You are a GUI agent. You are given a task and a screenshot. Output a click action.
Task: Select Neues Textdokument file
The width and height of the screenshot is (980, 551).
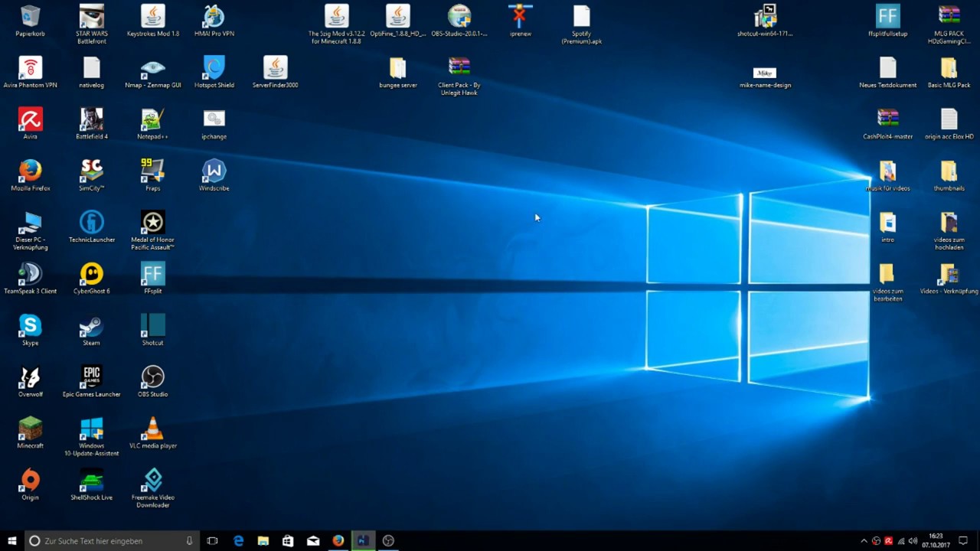point(888,68)
